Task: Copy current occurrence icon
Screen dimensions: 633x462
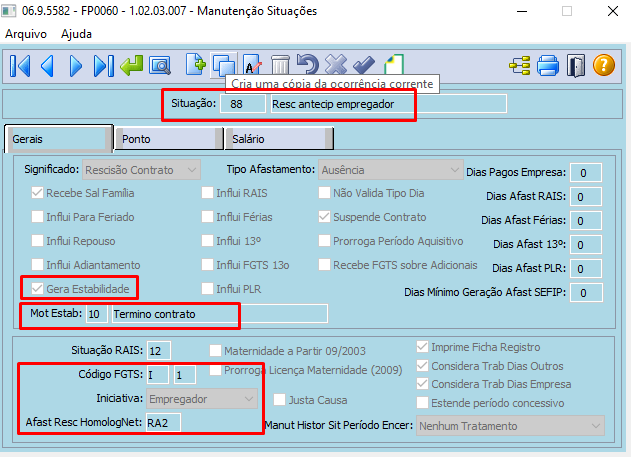Action: tap(224, 65)
